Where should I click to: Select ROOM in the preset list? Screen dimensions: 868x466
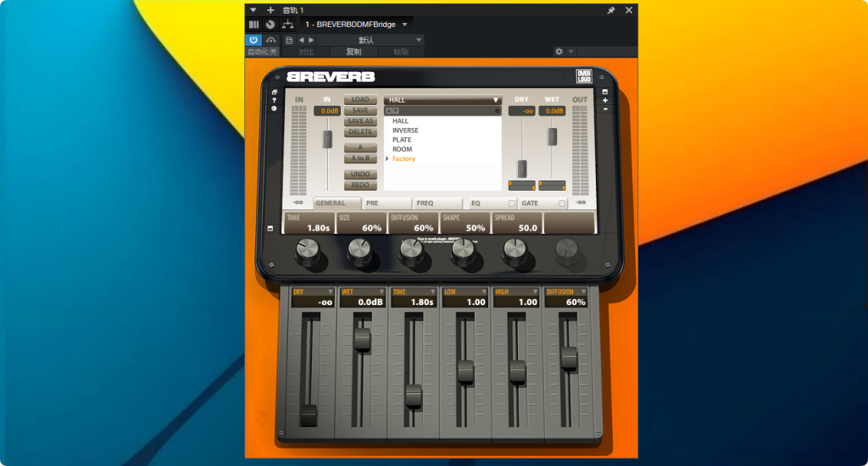[403, 149]
